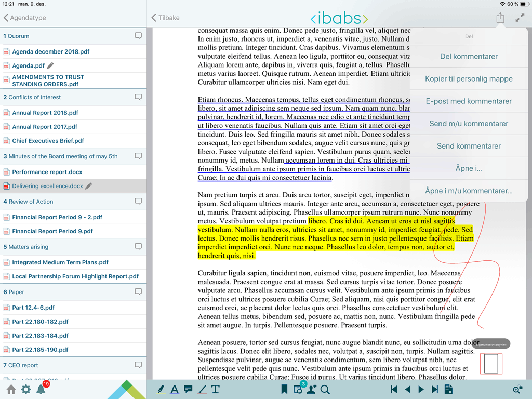Open Financial Report Period 9.pdf
This screenshot has width=532, height=399.
point(73,231)
